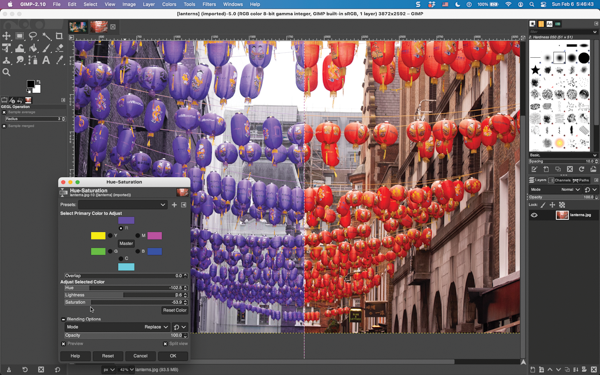Select the Eraser tool
The width and height of the screenshot is (600, 375).
coord(59,48)
